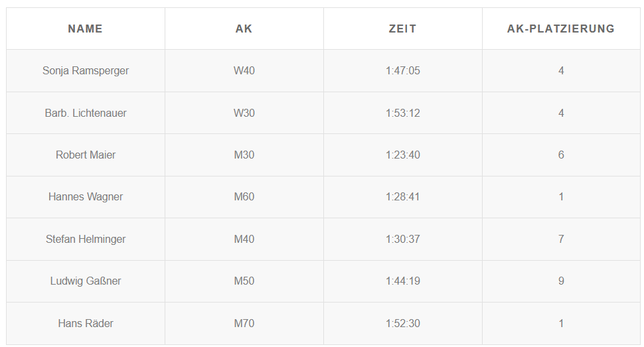This screenshot has height=347, width=644.
Task: Click the Stefan Helminger name cell
Action: pyautogui.click(x=86, y=239)
